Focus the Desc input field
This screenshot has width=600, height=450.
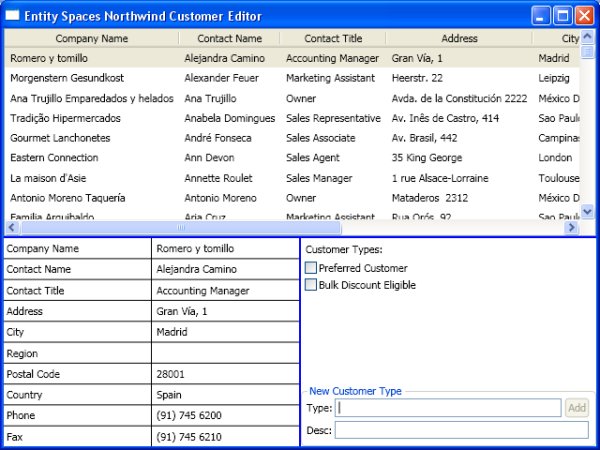(x=461, y=430)
